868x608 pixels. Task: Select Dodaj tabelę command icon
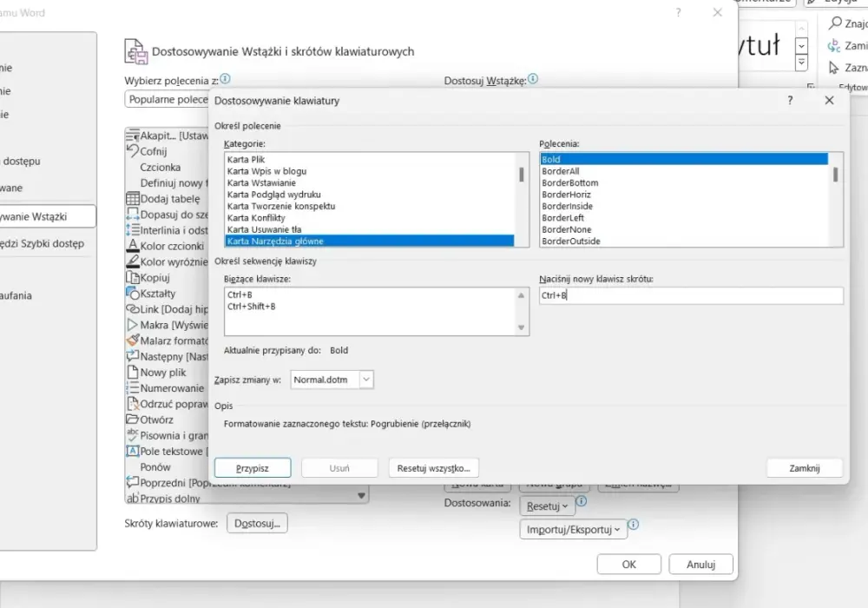[132, 198]
